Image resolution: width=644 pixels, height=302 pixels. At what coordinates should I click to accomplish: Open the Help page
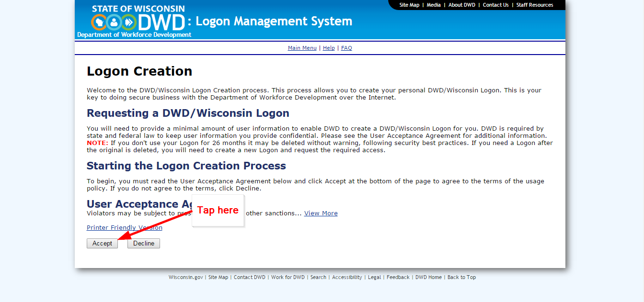coord(329,47)
